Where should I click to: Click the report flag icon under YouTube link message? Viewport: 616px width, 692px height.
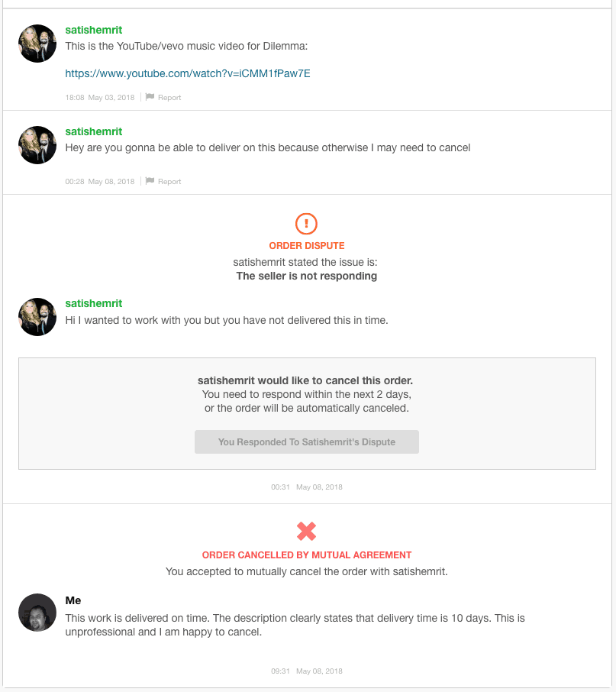pyautogui.click(x=150, y=97)
